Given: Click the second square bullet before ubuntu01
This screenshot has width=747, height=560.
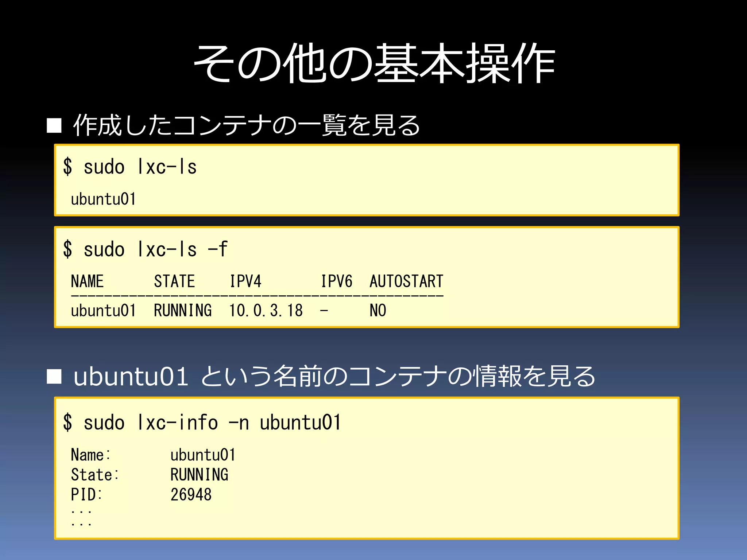Looking at the screenshot, I should point(54,377).
